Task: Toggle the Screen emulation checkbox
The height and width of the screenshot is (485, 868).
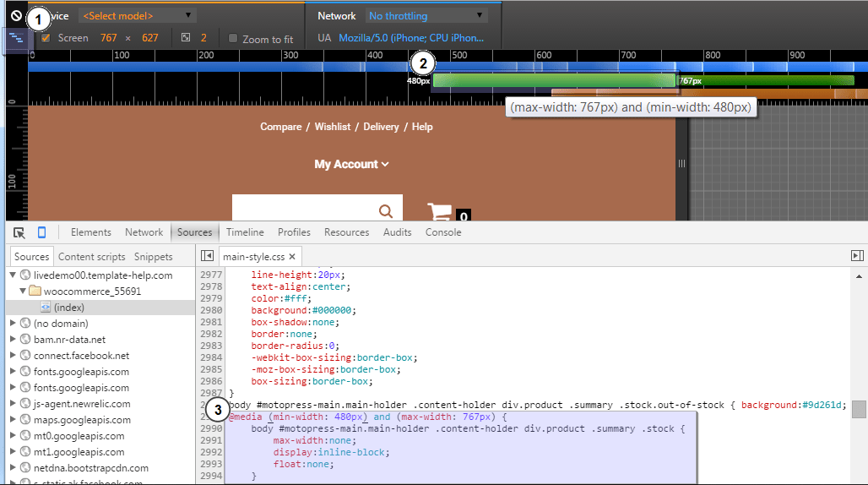Action: click(46, 38)
